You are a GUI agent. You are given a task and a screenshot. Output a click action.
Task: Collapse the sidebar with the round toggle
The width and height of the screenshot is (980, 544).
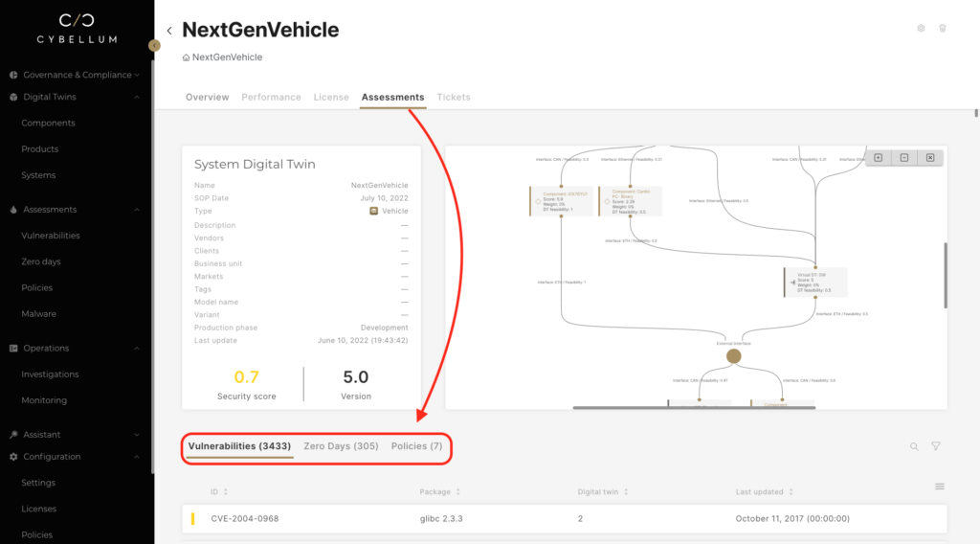pos(155,45)
